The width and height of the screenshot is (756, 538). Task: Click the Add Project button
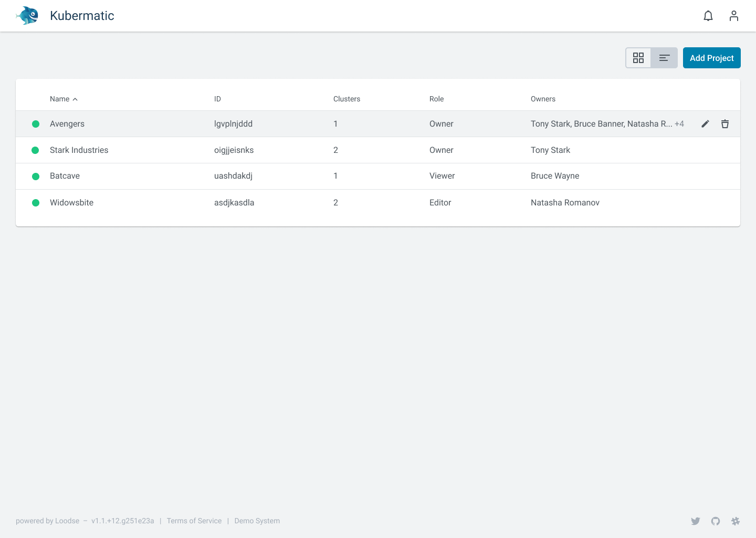click(x=711, y=58)
